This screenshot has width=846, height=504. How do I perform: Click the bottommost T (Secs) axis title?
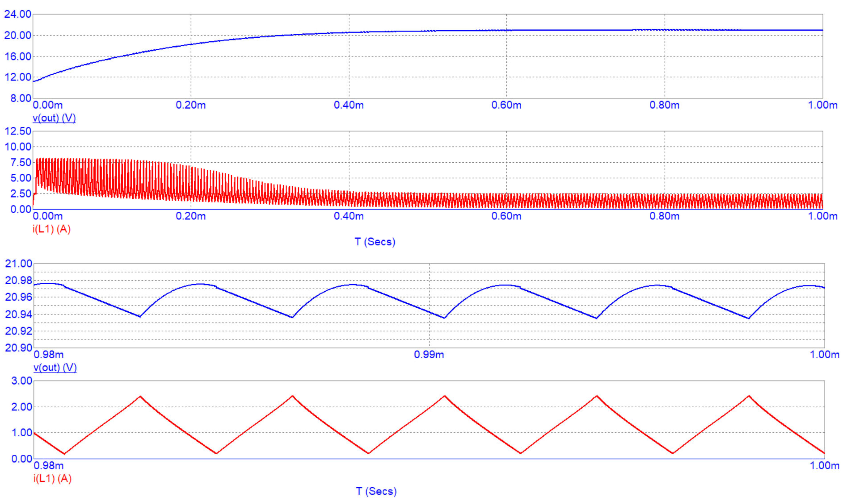pos(376,491)
